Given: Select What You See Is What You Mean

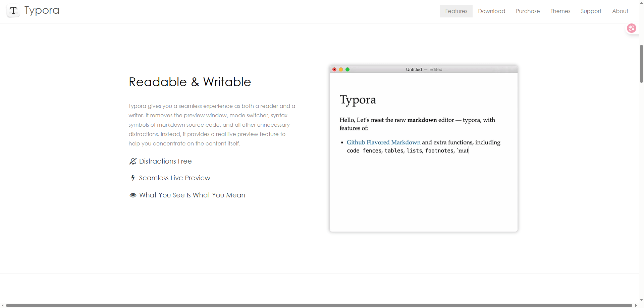Looking at the screenshot, I should (x=192, y=195).
